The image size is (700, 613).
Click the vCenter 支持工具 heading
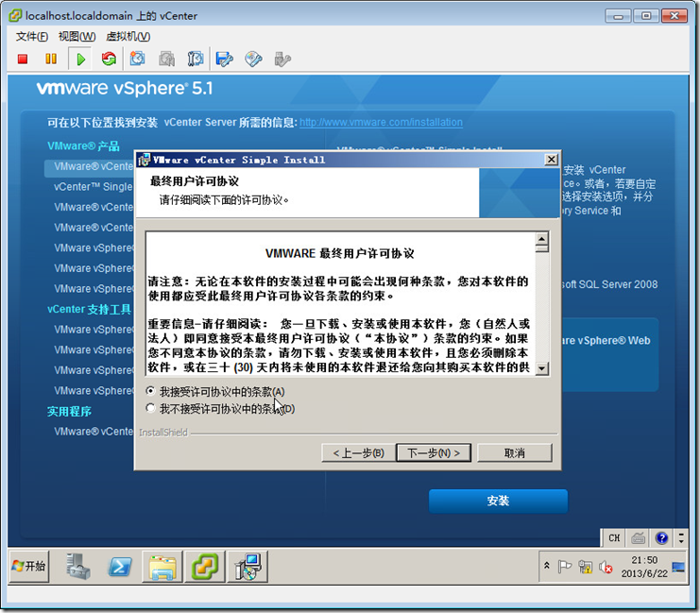pyautogui.click(x=89, y=309)
